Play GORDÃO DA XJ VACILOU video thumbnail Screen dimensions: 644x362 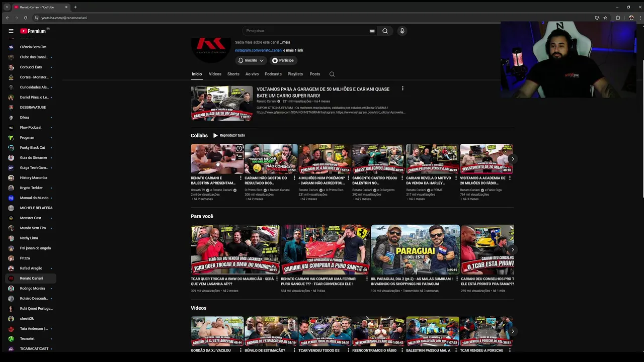coord(217,331)
